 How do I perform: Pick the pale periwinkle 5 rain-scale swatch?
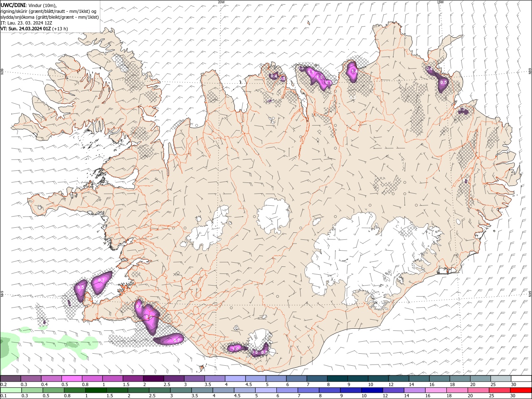coord(266,390)
